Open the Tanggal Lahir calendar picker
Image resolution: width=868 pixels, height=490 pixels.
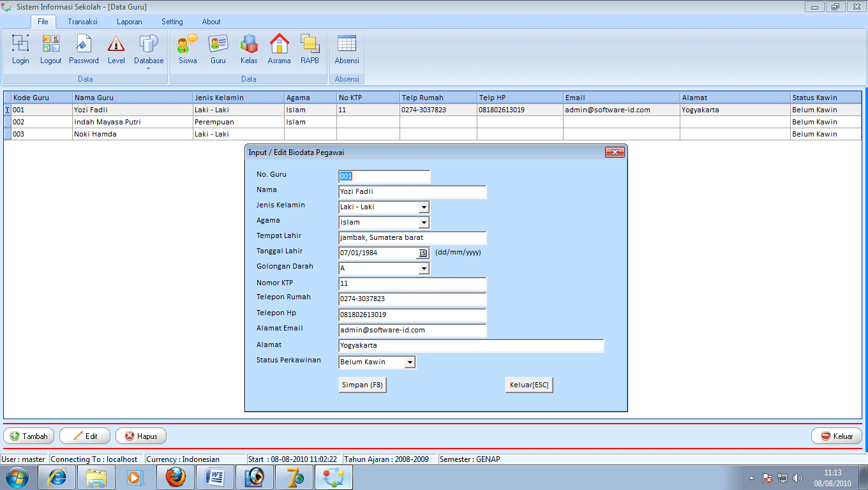423,253
